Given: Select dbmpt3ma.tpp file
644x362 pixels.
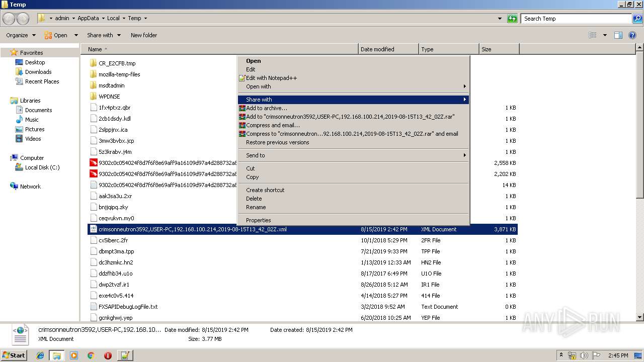Looking at the screenshot, I should (302, 251).
